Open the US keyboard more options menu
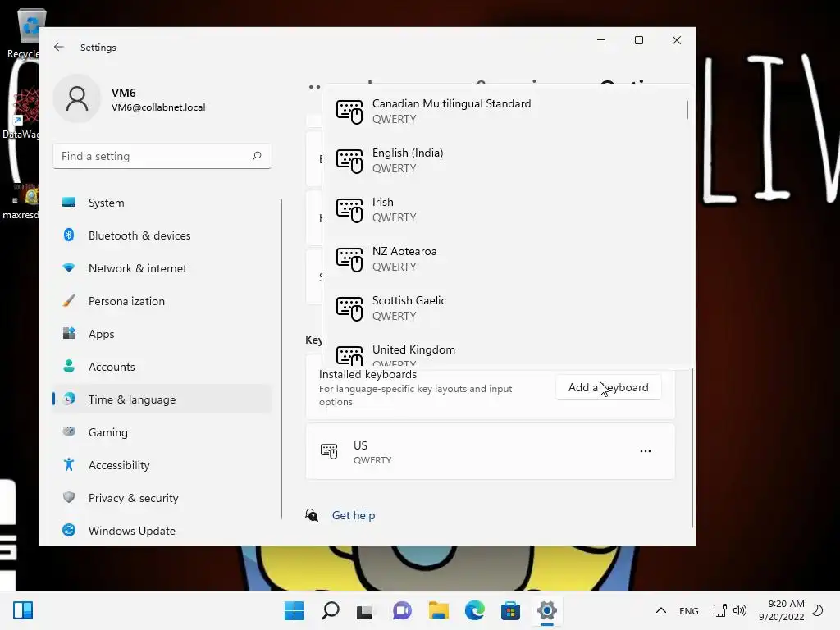 click(646, 451)
